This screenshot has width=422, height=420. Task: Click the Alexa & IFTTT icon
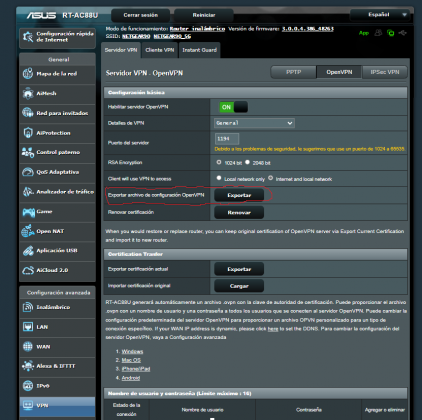click(28, 366)
